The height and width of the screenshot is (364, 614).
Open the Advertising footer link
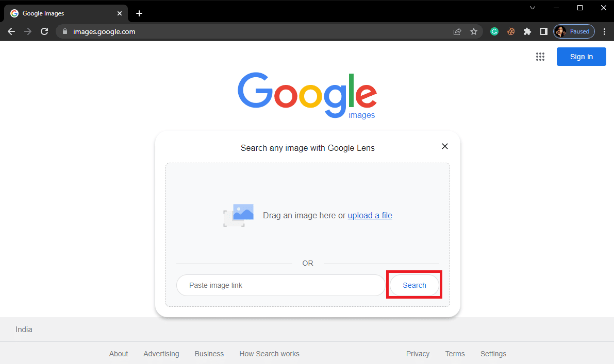pyautogui.click(x=161, y=354)
